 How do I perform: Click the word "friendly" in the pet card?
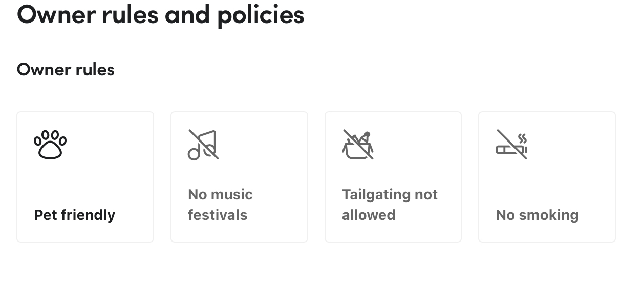tap(88, 215)
